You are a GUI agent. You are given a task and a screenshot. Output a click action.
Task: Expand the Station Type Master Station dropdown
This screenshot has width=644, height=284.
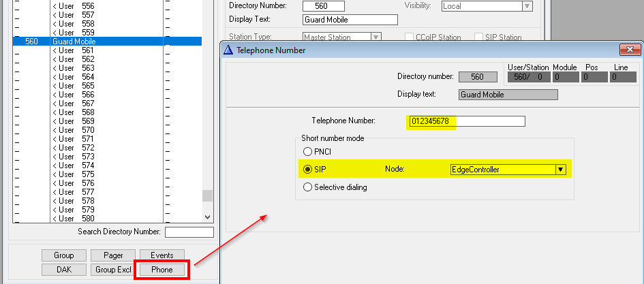pos(376,37)
